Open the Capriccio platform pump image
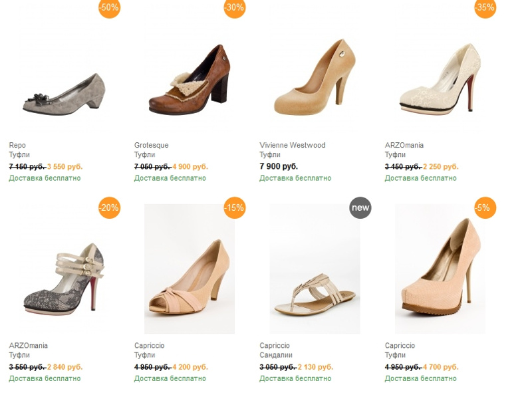The image size is (532, 393). coord(439,269)
